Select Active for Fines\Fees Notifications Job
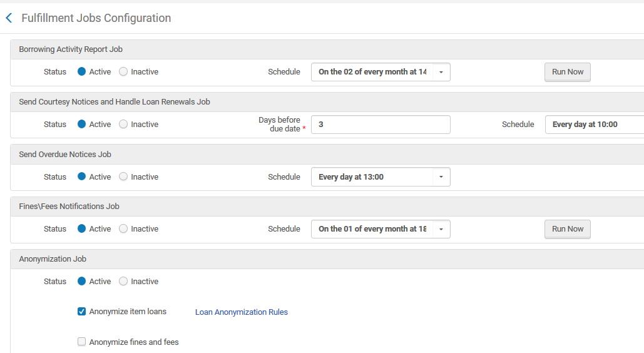The image size is (644, 353). [x=81, y=229]
